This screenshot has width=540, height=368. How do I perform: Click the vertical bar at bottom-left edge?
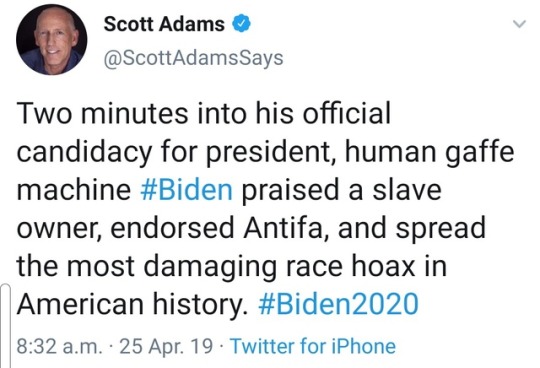click(6, 326)
